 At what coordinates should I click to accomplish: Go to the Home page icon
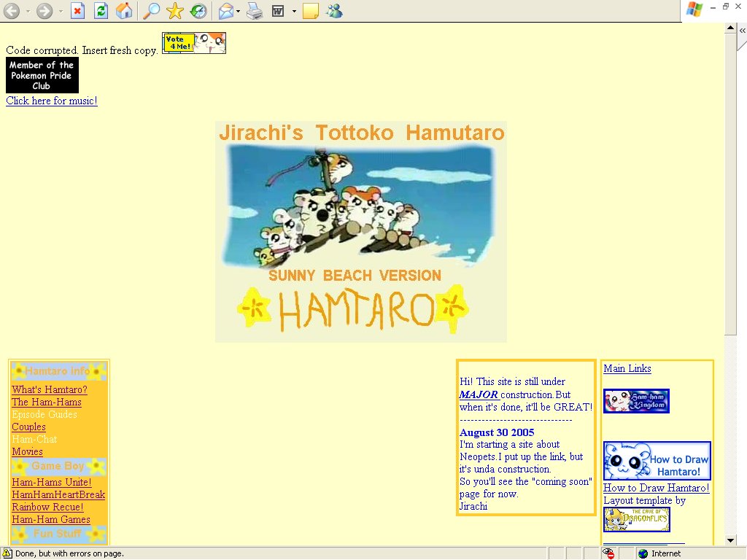(x=124, y=10)
